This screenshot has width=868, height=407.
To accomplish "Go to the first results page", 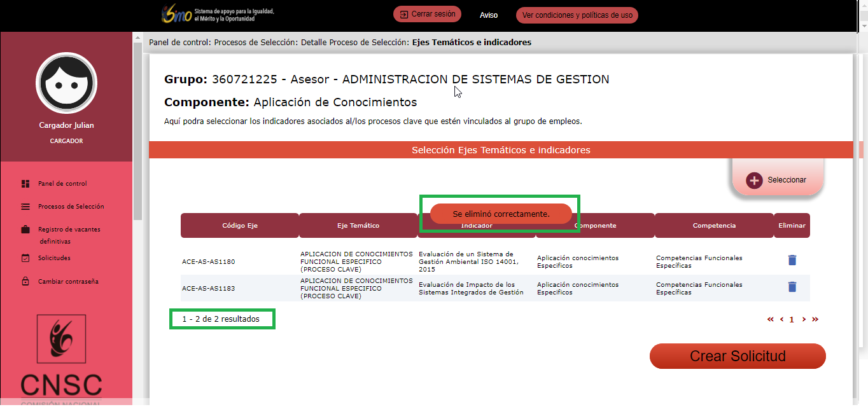I will [x=771, y=319].
